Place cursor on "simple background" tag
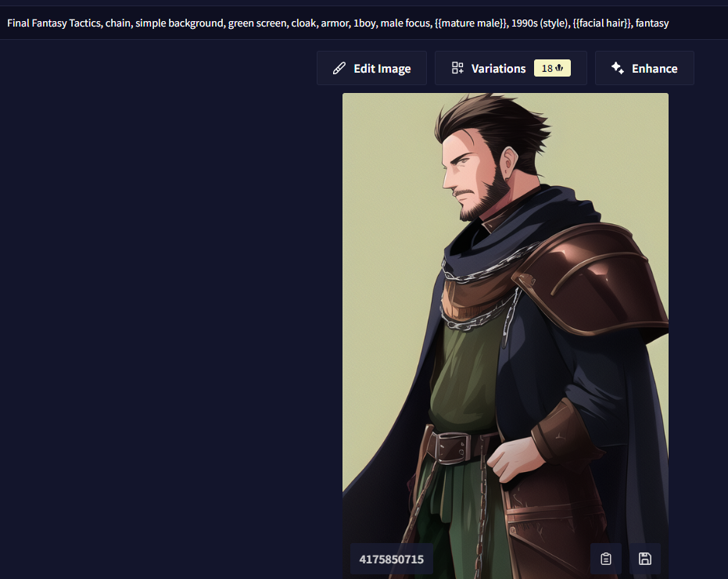728x579 pixels. coord(179,23)
